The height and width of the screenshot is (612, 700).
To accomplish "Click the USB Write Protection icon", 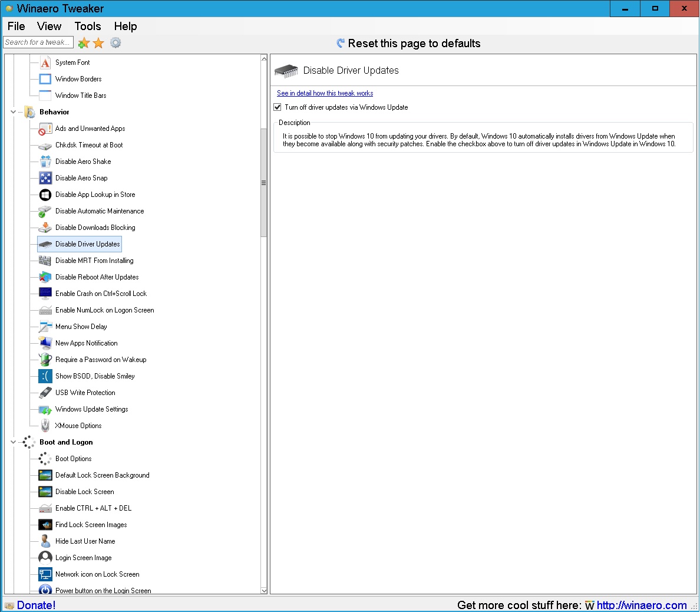I will click(45, 393).
